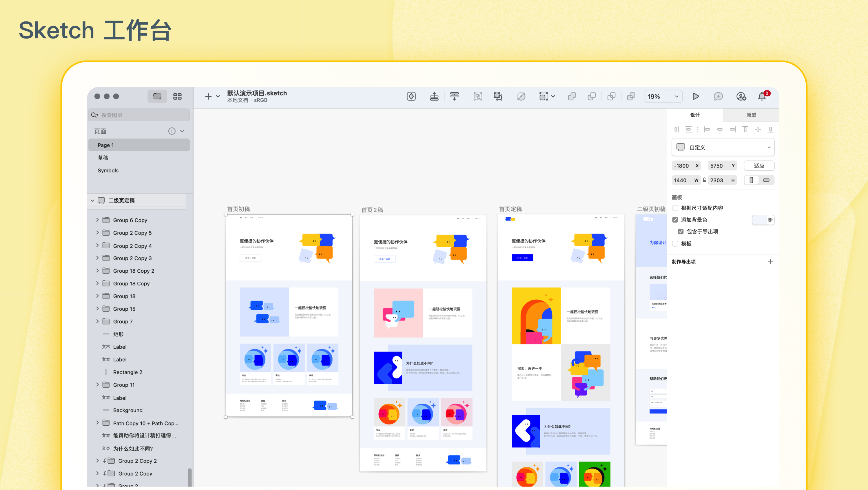Click the align horizontal centers icon
Viewport: 868px width, 490px height.
pyautogui.click(x=720, y=130)
